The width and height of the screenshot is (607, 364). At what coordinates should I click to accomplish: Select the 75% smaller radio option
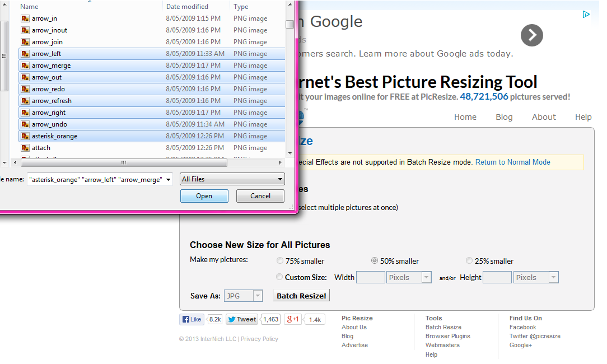click(x=279, y=260)
